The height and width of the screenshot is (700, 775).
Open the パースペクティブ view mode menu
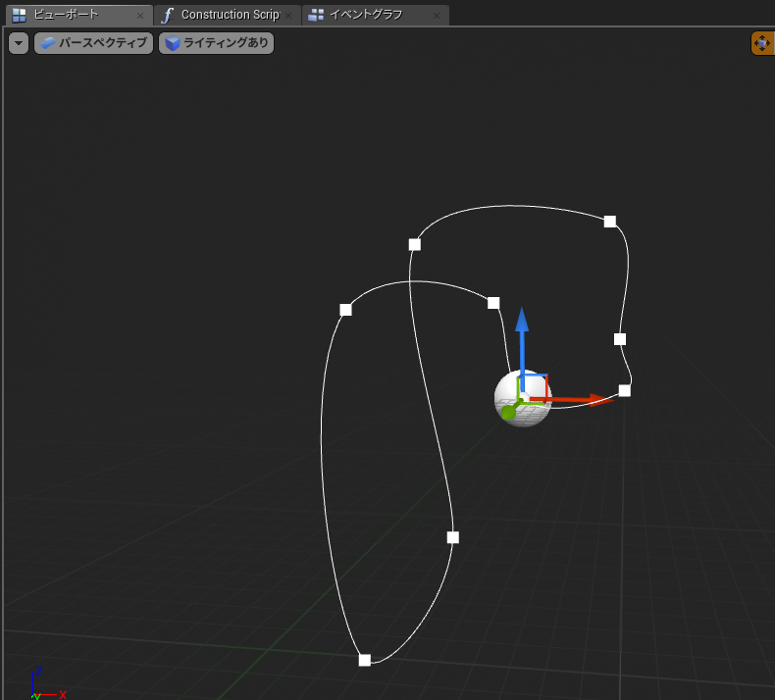coord(93,43)
